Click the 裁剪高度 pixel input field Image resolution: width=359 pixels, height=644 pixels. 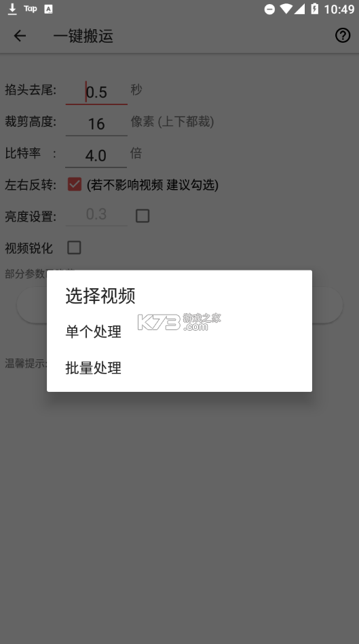(x=96, y=123)
